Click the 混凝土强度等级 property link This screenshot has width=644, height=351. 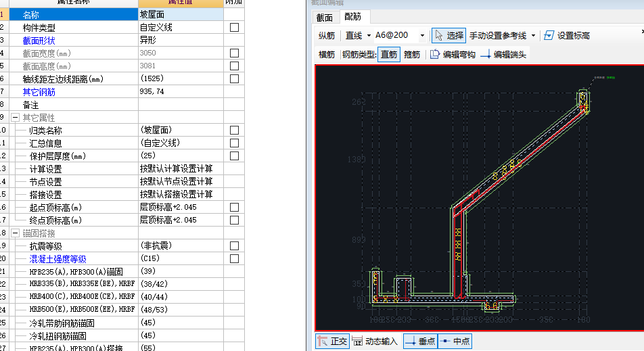tap(58, 259)
